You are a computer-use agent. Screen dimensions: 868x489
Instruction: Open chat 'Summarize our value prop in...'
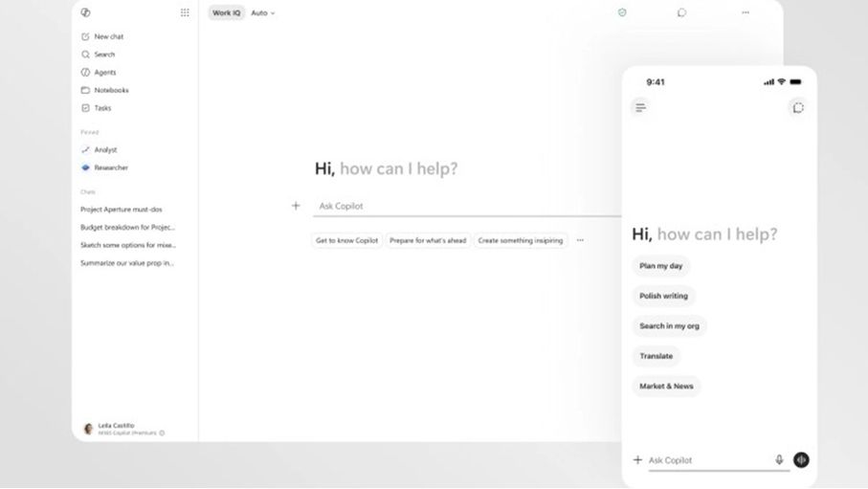(x=126, y=263)
